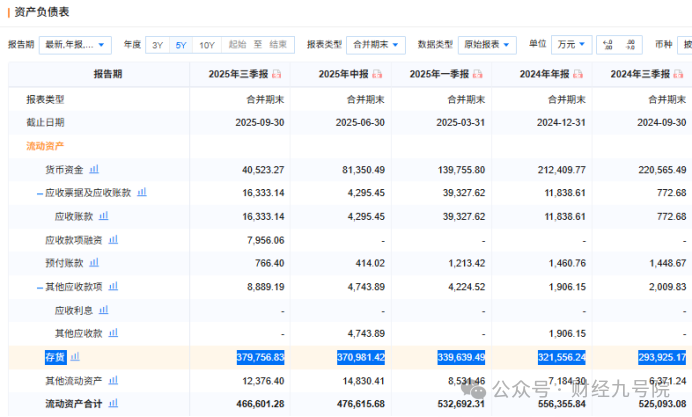Click cash value 212,409.77
The image size is (692, 417).
pyautogui.click(x=562, y=170)
